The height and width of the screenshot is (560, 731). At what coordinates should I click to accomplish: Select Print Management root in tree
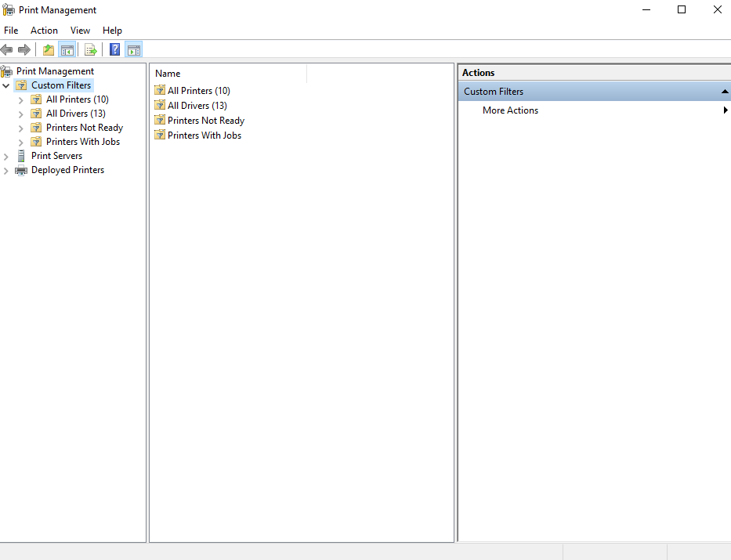55,70
